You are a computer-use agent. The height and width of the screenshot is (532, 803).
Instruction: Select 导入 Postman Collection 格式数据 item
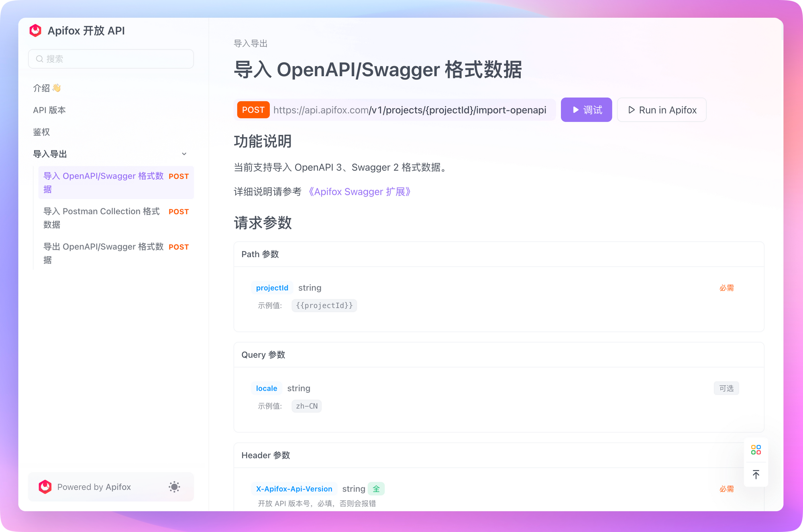(x=116, y=218)
